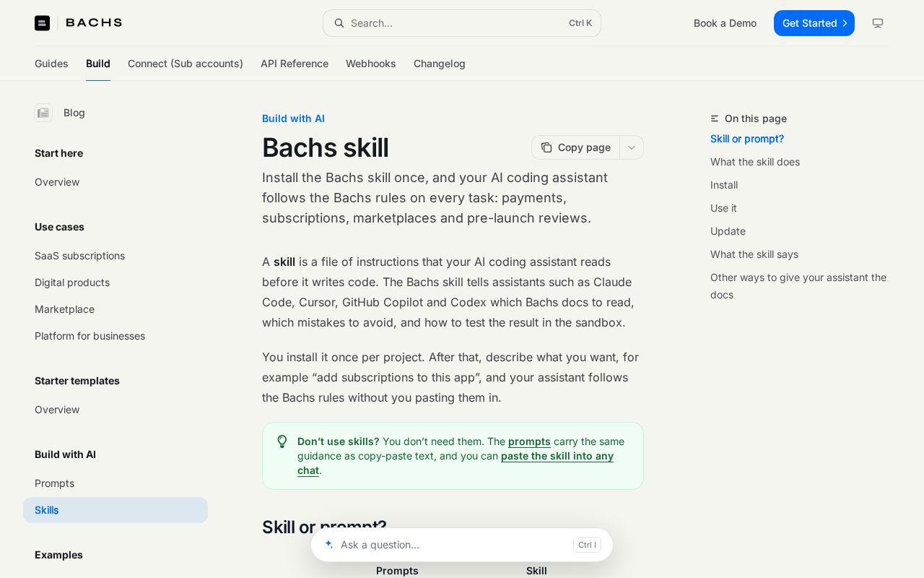Screen dimensions: 924x578
Task: Open the Blog sidebar link
Action: (74, 113)
